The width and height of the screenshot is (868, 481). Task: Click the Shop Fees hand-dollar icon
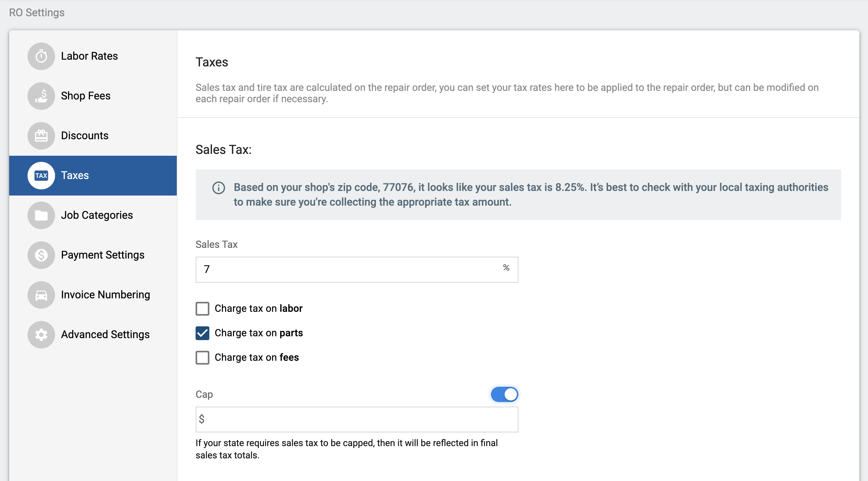point(41,96)
